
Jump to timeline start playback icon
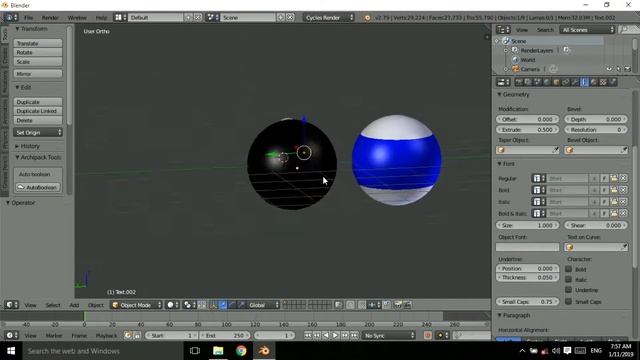click(x=307, y=335)
